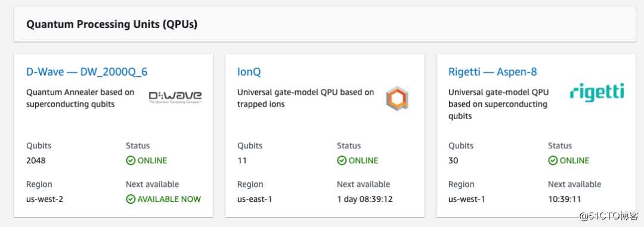
Task: Click the Rigetti ONLINE status check icon
Action: [x=553, y=160]
